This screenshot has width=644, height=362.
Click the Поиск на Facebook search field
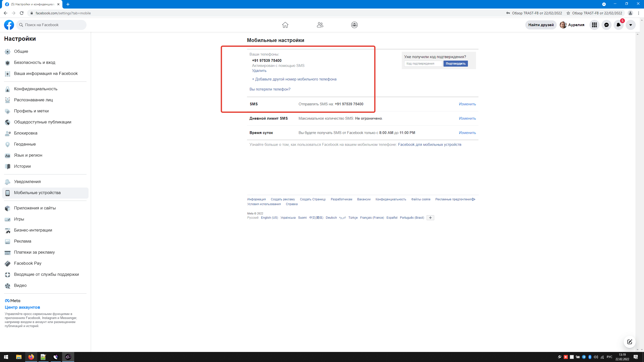[x=51, y=25]
